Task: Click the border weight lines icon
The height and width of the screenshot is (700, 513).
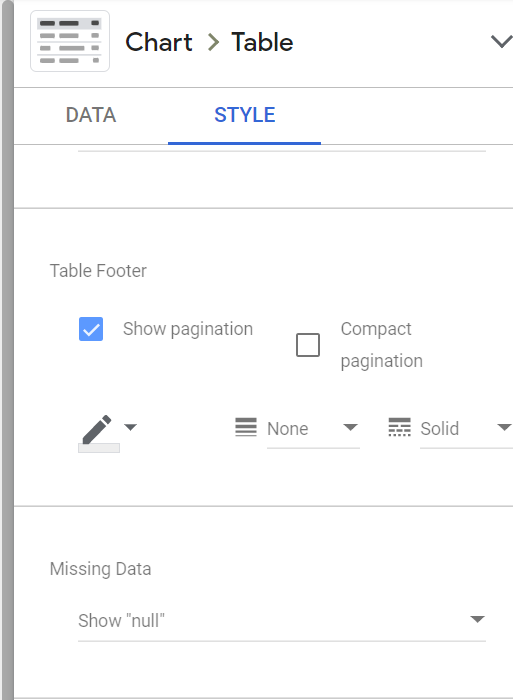Action: 246,427
